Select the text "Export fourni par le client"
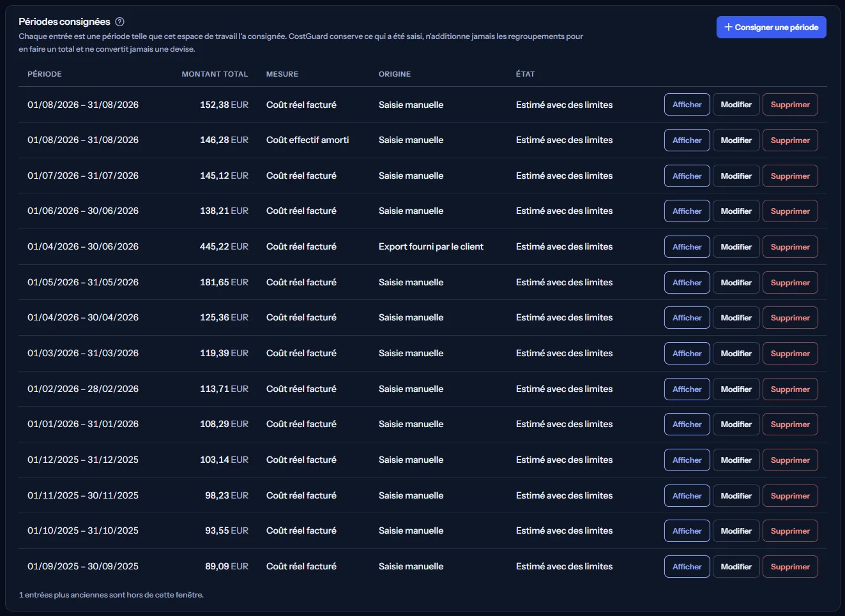 point(431,246)
